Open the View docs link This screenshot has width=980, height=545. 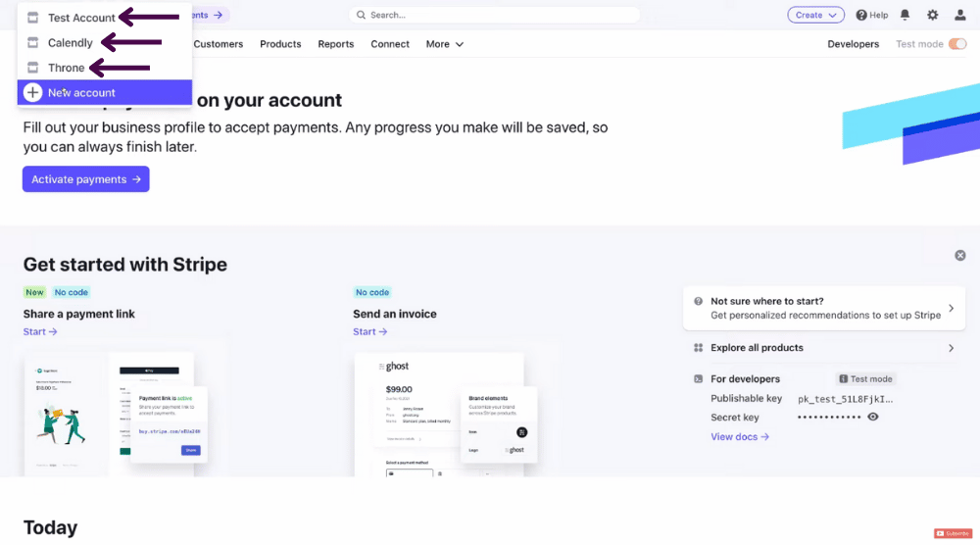[x=739, y=437]
